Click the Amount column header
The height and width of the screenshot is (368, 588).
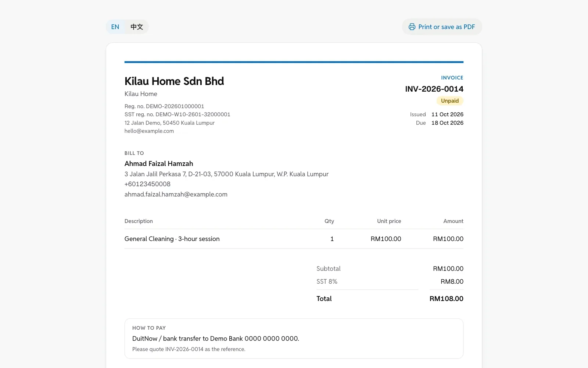coord(453,221)
